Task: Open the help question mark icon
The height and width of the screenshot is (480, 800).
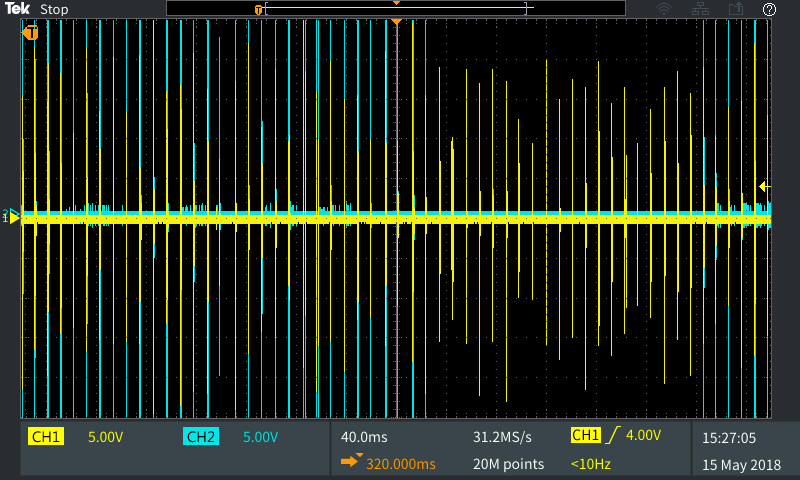Action: (769, 9)
